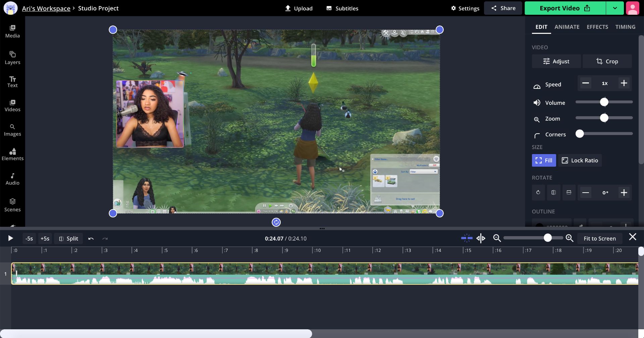Toggle the Lock Ratio option
Viewport: 644px width, 338px height.
[580, 160]
